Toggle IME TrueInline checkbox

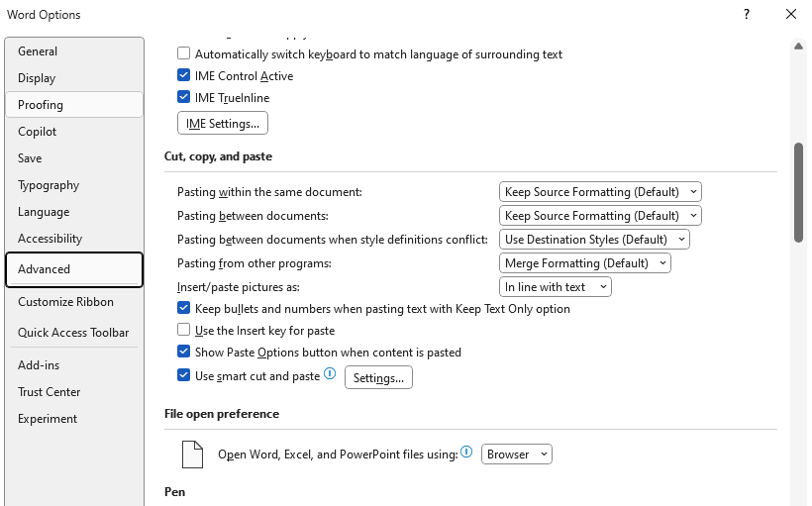coord(184,97)
